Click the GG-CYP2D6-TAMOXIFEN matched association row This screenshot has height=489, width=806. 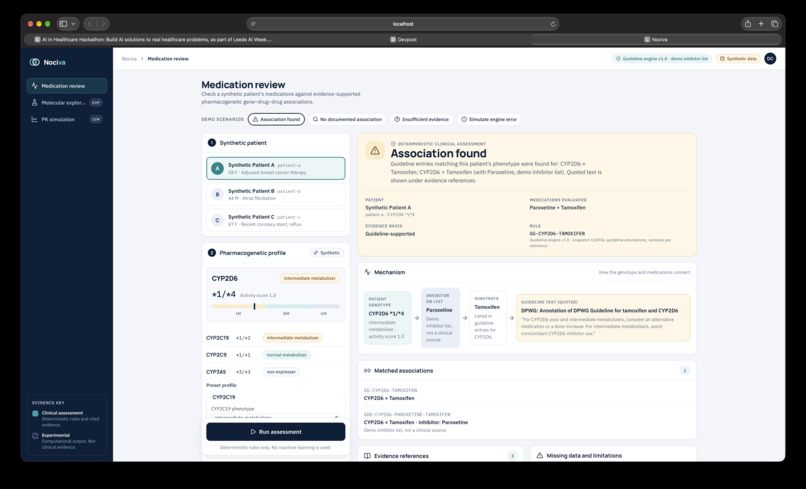pyautogui.click(x=526, y=394)
